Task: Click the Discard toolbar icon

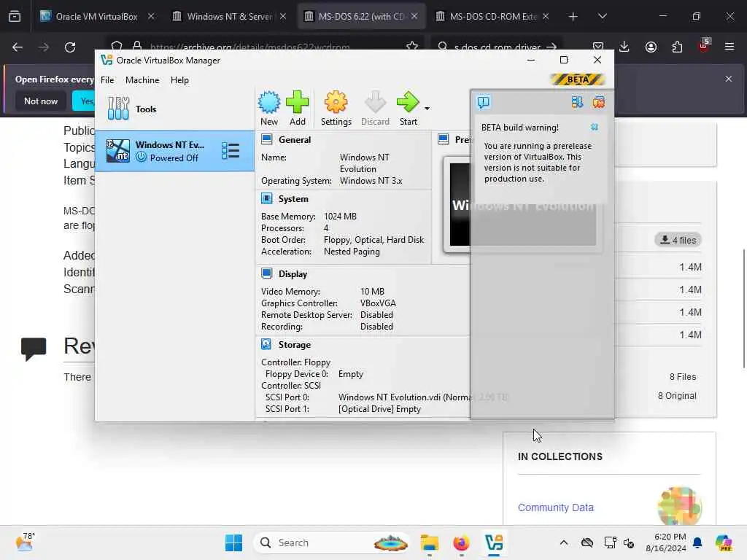Action: pyautogui.click(x=375, y=108)
